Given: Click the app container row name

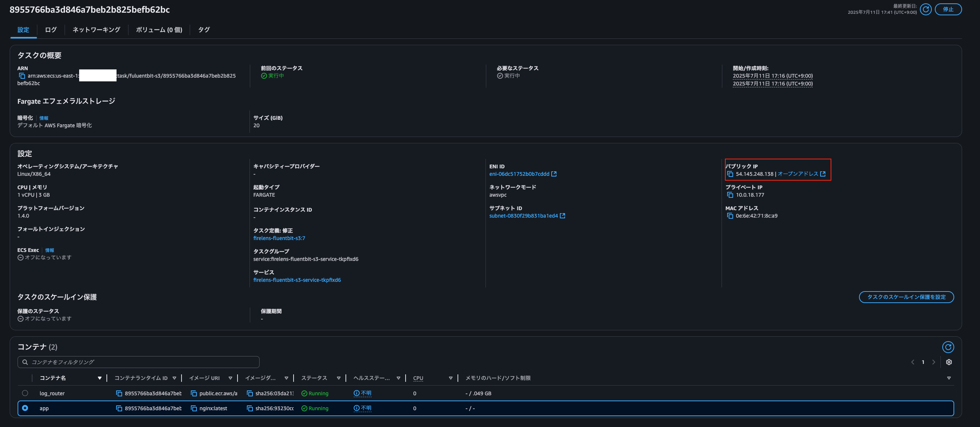Looking at the screenshot, I should (44, 408).
